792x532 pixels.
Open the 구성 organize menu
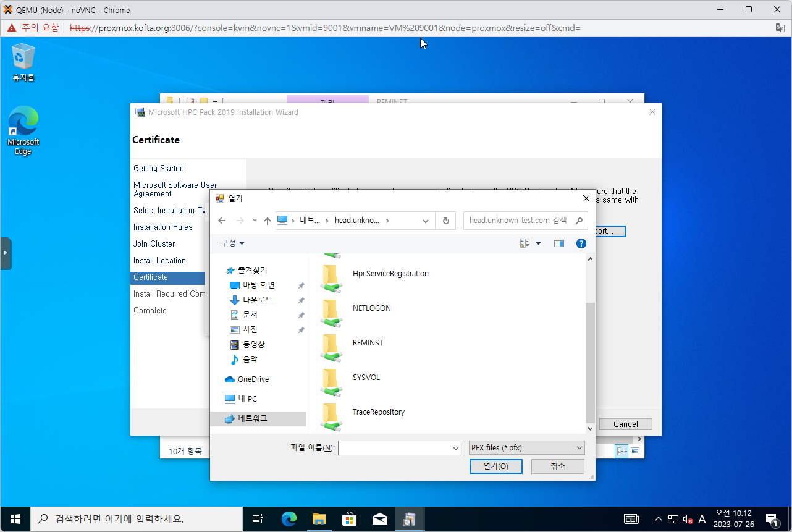[233, 243]
